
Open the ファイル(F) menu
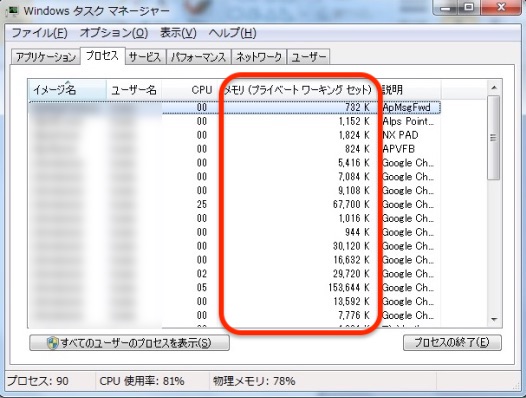tap(40, 33)
